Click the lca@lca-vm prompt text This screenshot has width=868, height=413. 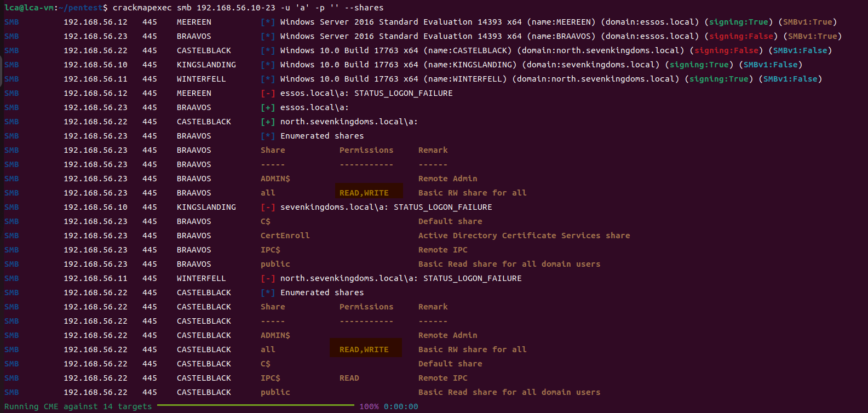pos(28,8)
